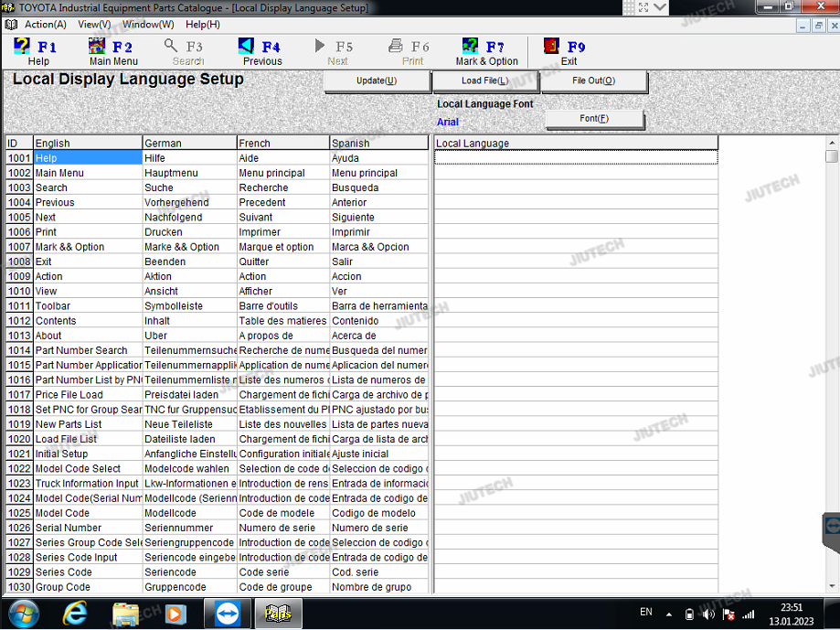Image resolution: width=840 pixels, height=630 pixels.
Task: Click the English cell 'Series Code Input'
Action: pyautogui.click(x=88, y=557)
